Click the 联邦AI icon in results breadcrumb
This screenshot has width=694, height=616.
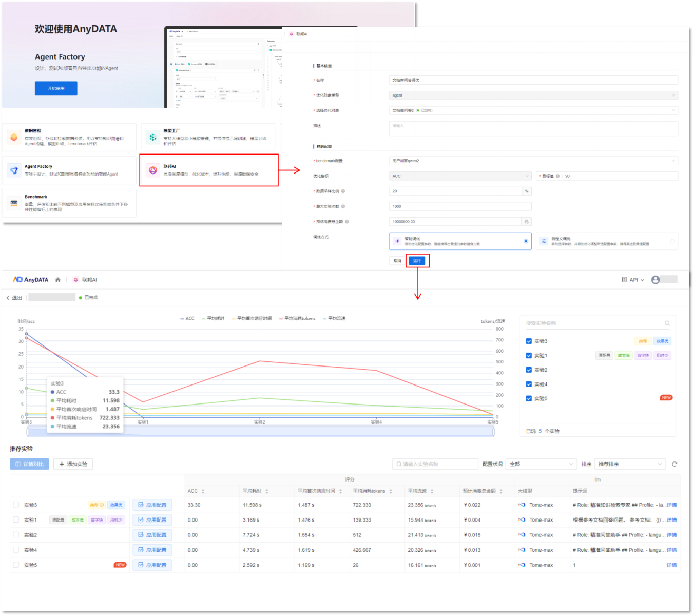point(76,280)
